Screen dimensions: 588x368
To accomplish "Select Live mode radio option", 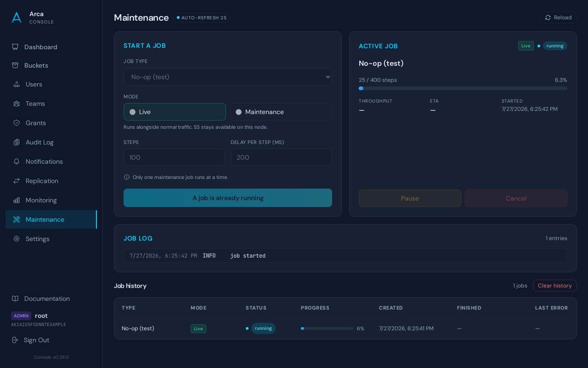I will click(x=175, y=112).
